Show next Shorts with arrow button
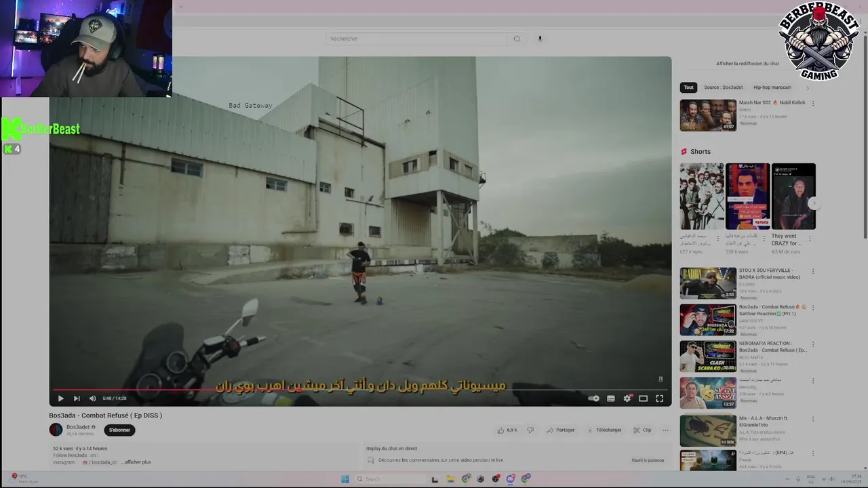Image resolution: width=868 pixels, height=488 pixels. click(814, 203)
